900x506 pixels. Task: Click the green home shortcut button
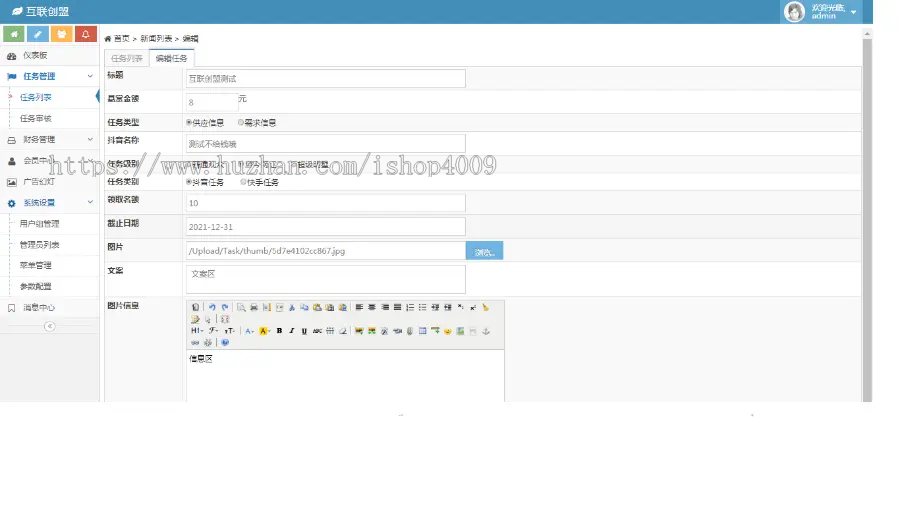pos(14,34)
